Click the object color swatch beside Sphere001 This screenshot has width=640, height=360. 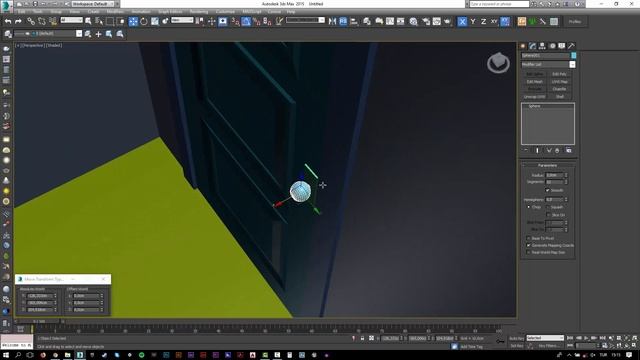tap(573, 56)
